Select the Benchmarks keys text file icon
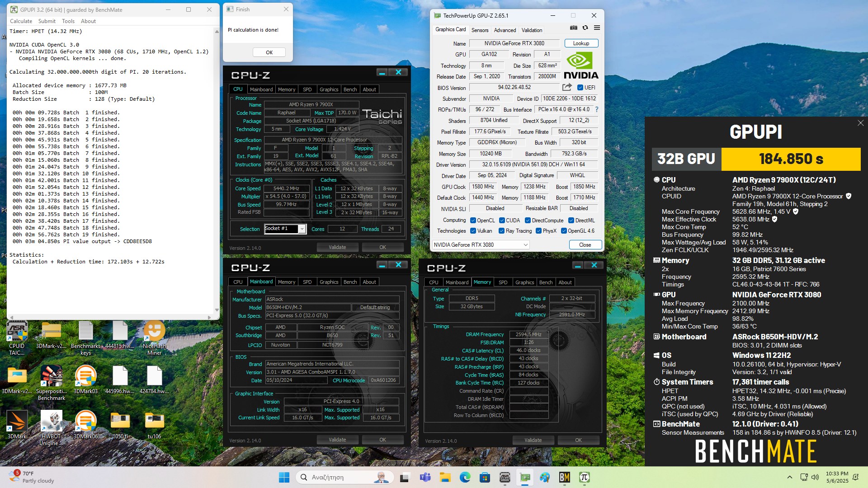The width and height of the screenshot is (868, 488). point(86,338)
